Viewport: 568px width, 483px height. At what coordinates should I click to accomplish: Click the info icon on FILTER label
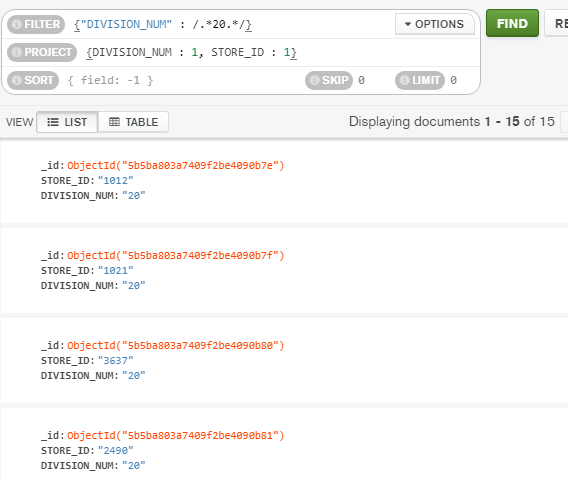tap(16, 24)
